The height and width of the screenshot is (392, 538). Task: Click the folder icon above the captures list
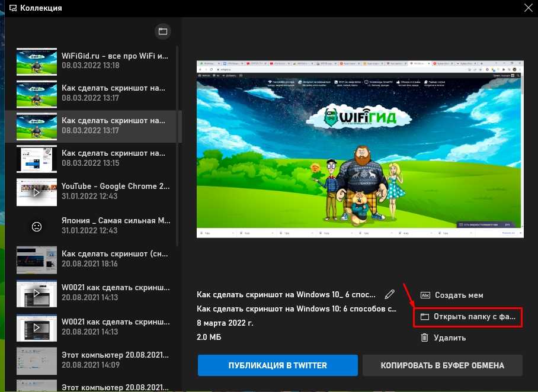coord(162,31)
